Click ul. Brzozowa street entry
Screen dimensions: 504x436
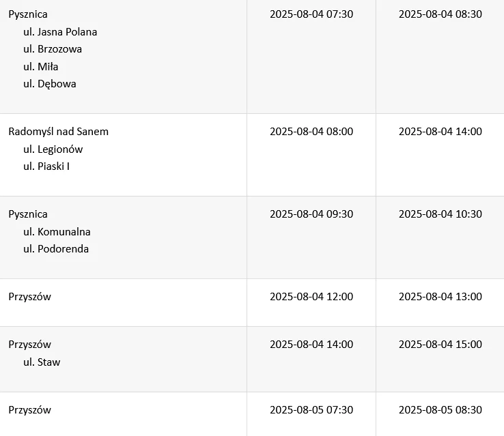[x=53, y=49]
